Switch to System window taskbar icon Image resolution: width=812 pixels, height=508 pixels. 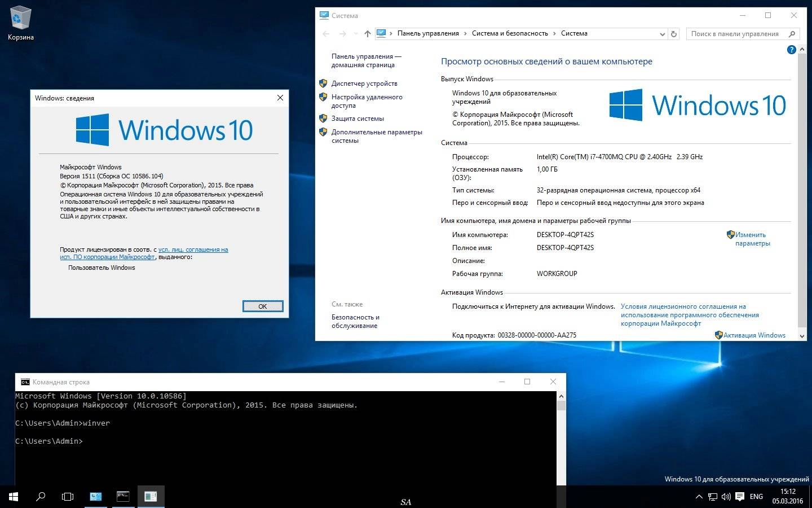point(96,497)
